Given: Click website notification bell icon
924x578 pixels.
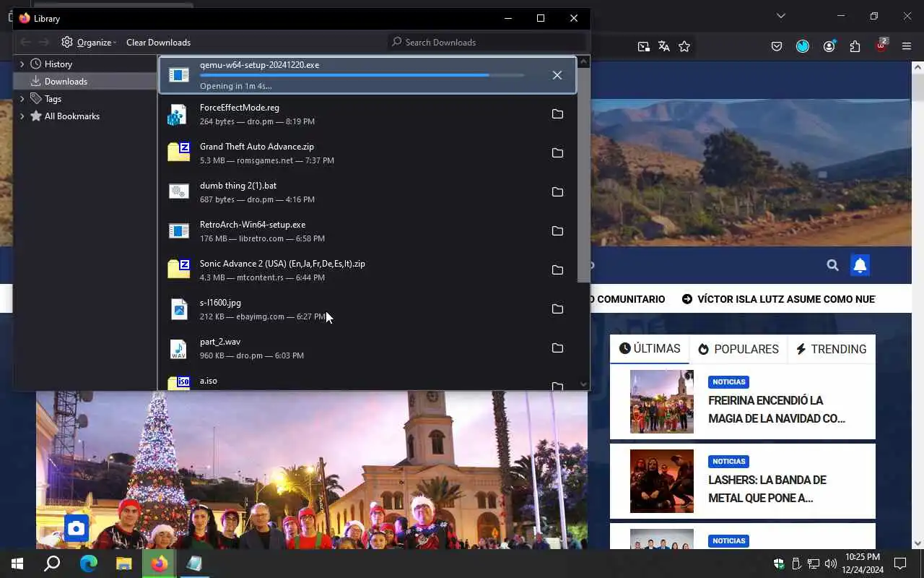Looking at the screenshot, I should (860, 265).
